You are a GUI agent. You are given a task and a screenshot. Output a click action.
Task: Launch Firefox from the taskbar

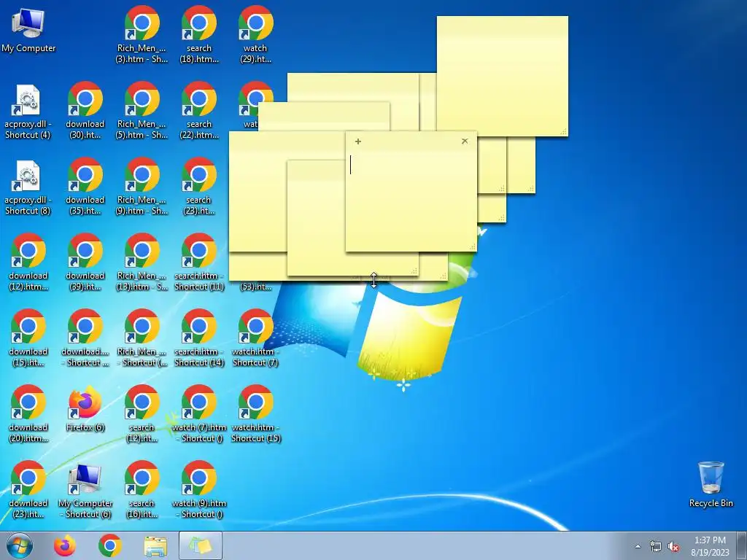65,545
